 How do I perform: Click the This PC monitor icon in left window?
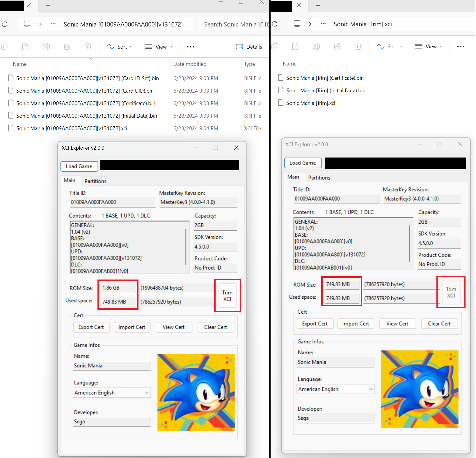(x=27, y=24)
